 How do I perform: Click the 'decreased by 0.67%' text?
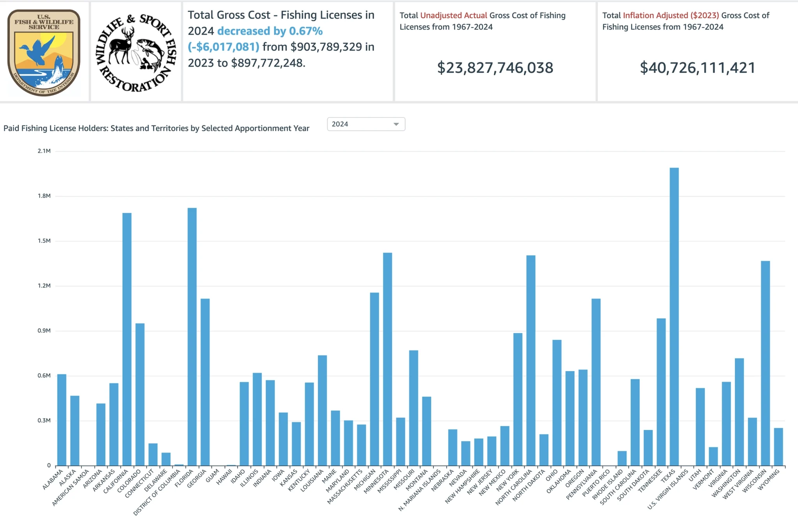[x=270, y=31]
